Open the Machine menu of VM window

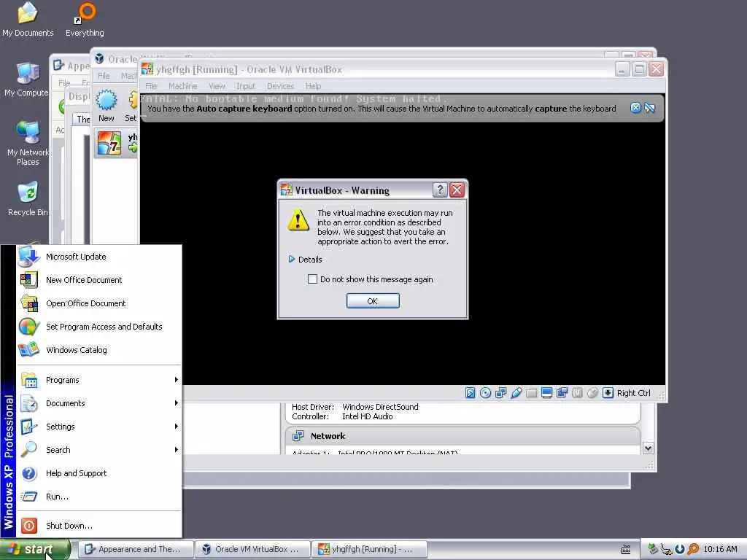(x=182, y=86)
